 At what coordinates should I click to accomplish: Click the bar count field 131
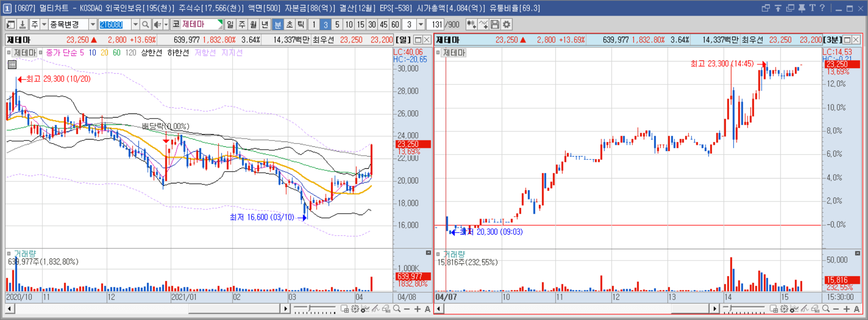coord(436,24)
